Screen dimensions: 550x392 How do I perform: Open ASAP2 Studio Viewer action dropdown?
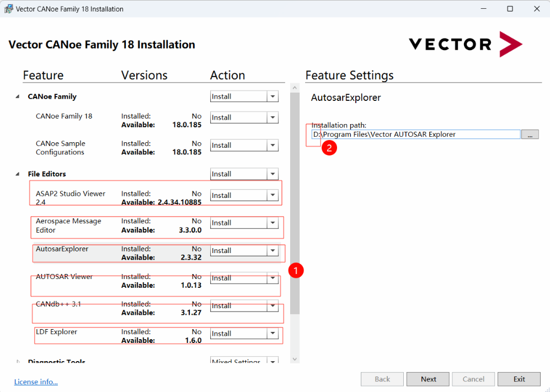tap(273, 195)
